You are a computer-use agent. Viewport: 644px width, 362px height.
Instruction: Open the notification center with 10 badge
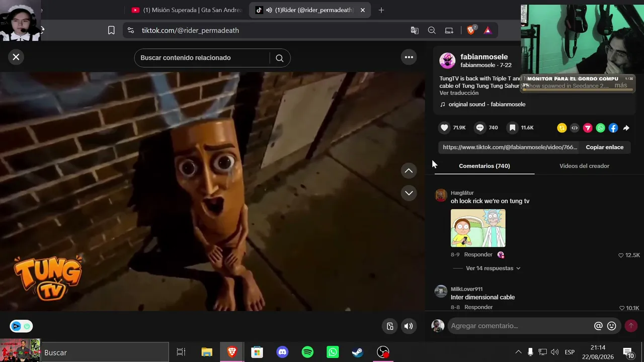point(628,352)
